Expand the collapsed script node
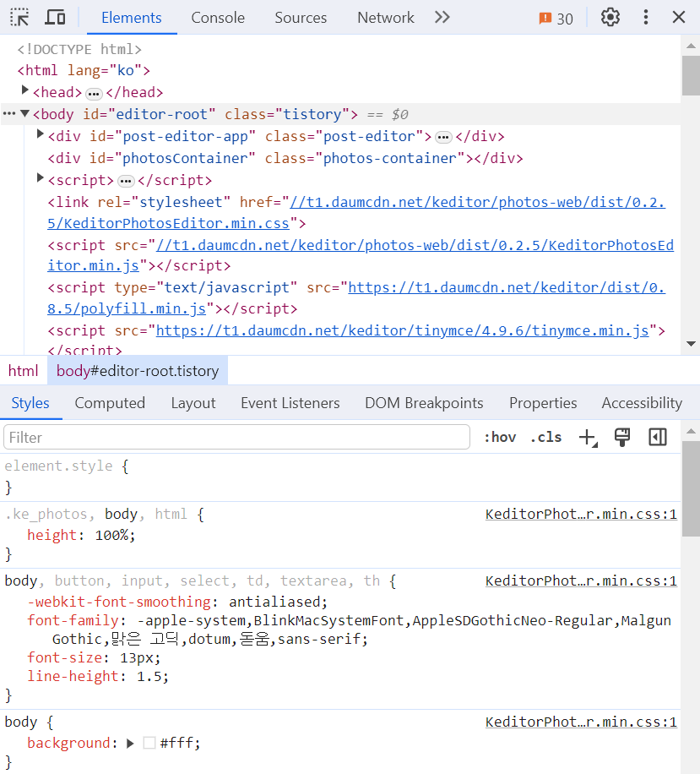The width and height of the screenshot is (700, 774). pos(41,178)
